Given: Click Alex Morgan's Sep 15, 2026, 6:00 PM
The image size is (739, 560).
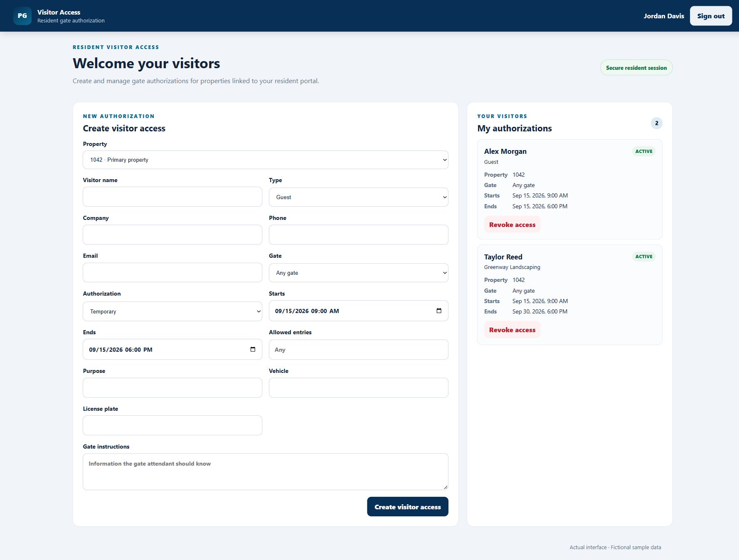Looking at the screenshot, I should [540, 206].
